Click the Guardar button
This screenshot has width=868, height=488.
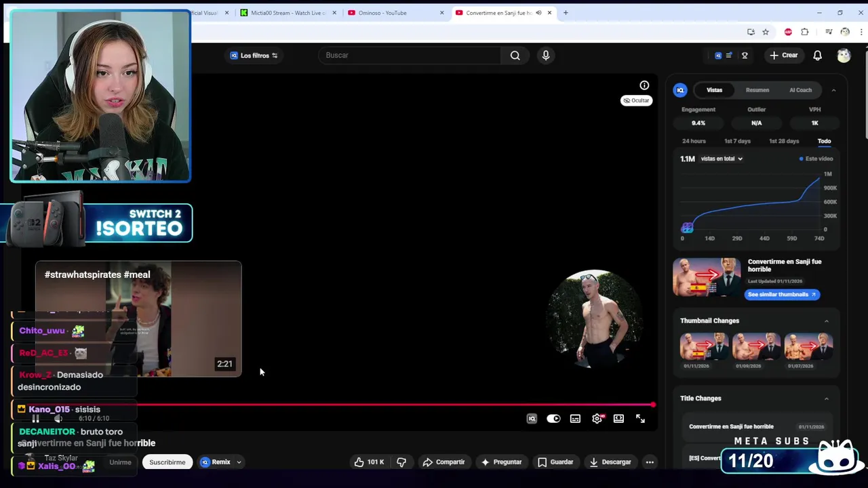click(555, 462)
